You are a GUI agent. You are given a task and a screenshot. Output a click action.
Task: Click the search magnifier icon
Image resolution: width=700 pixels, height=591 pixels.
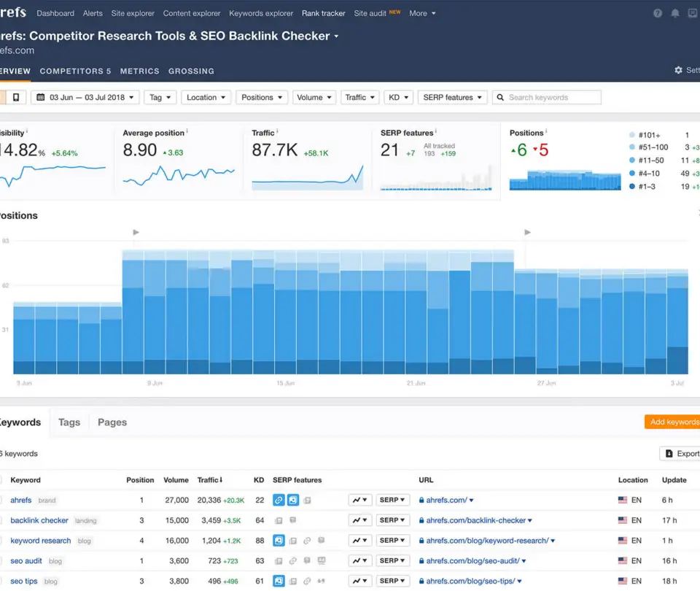tap(500, 97)
